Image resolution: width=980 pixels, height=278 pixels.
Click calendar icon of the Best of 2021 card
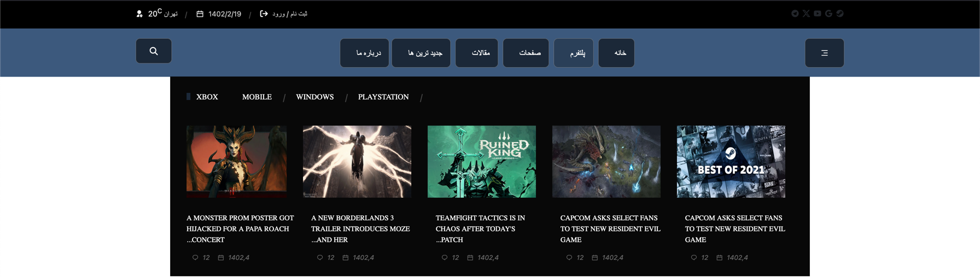(720, 257)
